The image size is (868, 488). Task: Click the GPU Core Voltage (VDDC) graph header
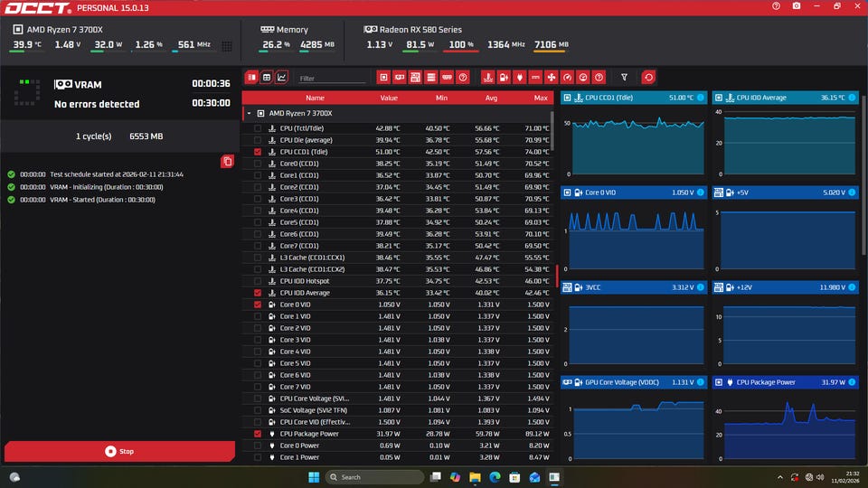pos(634,382)
